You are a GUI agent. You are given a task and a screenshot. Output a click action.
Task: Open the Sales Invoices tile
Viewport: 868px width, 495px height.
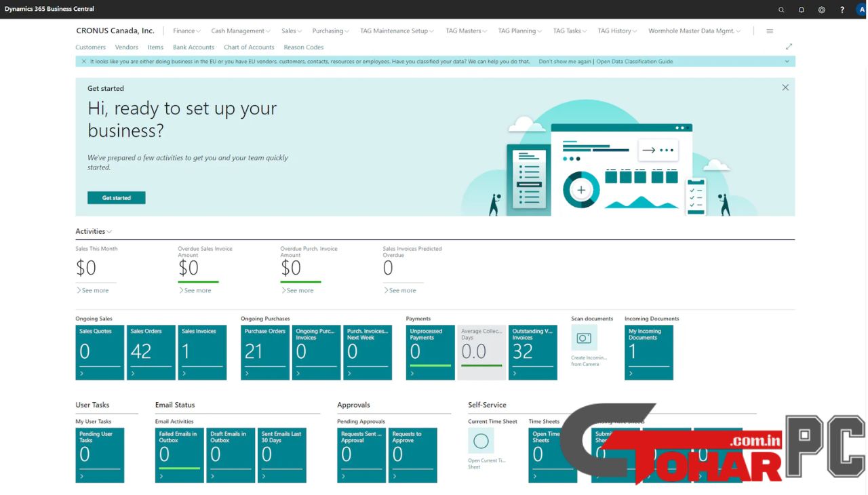[202, 353]
